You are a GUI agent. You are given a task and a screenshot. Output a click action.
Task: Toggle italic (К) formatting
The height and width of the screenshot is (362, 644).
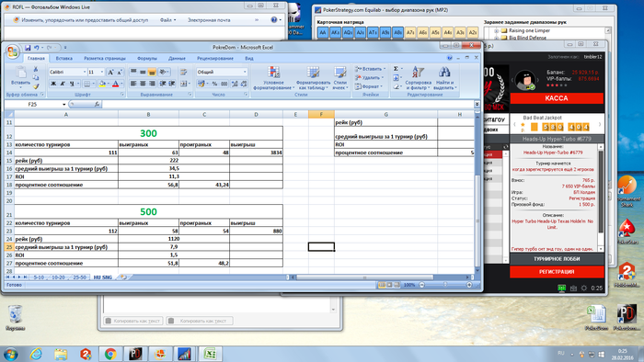[x=63, y=84]
